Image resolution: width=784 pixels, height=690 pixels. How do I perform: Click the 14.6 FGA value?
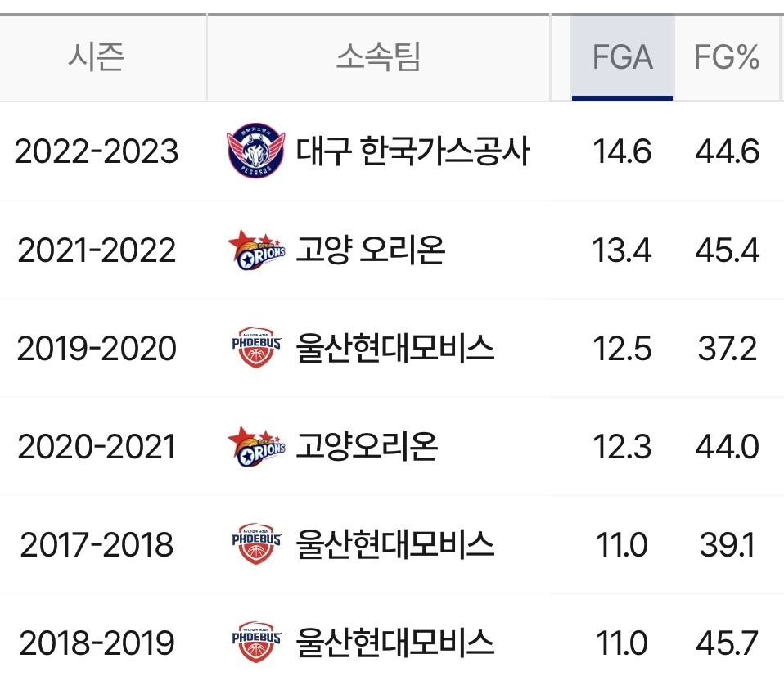[x=623, y=151]
